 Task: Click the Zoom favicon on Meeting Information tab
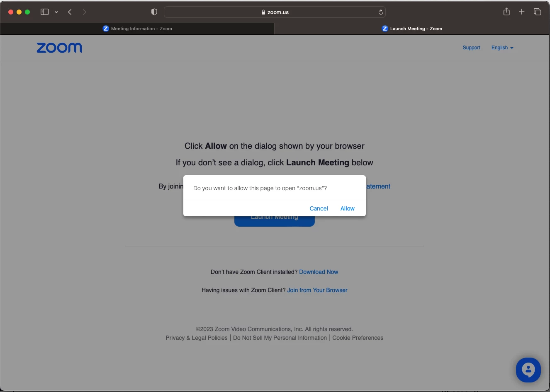click(x=106, y=29)
